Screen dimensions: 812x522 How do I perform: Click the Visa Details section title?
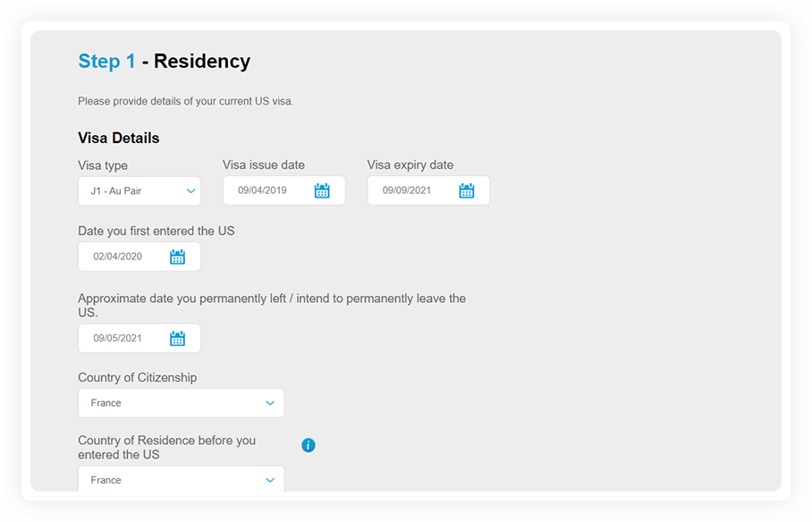tap(118, 138)
